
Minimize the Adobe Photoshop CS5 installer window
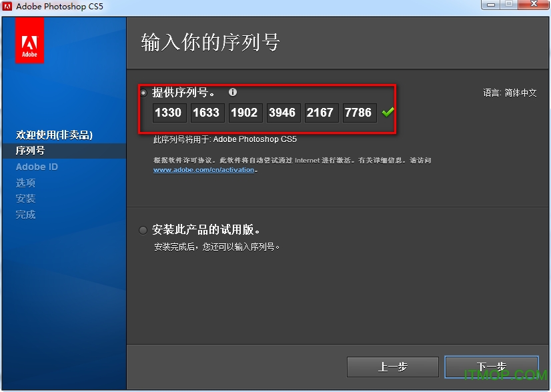(x=491, y=5)
